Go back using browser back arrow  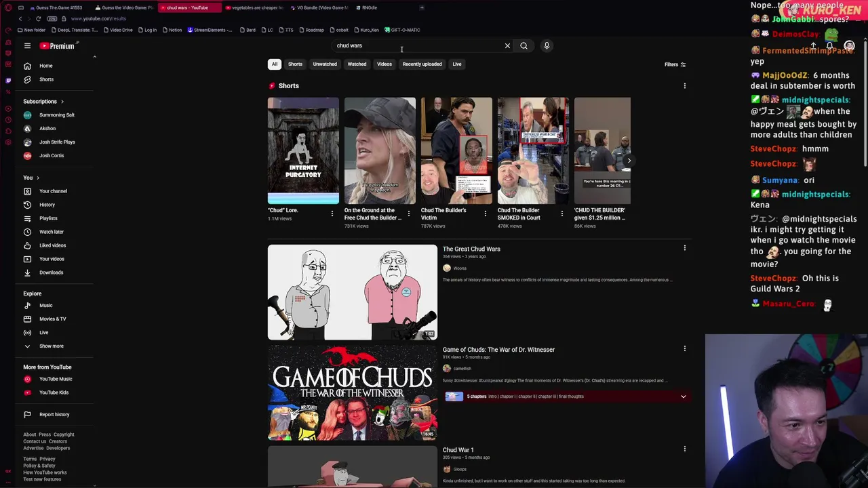pos(20,19)
